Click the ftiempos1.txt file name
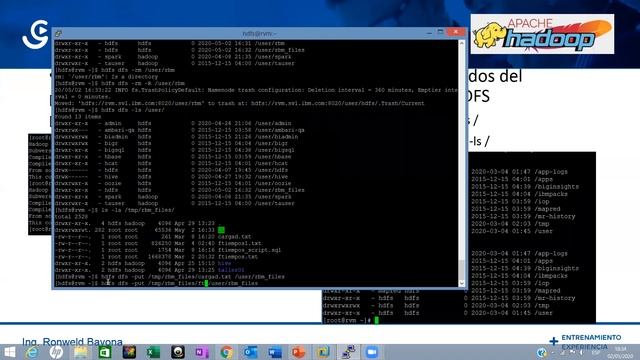 [x=239, y=243]
